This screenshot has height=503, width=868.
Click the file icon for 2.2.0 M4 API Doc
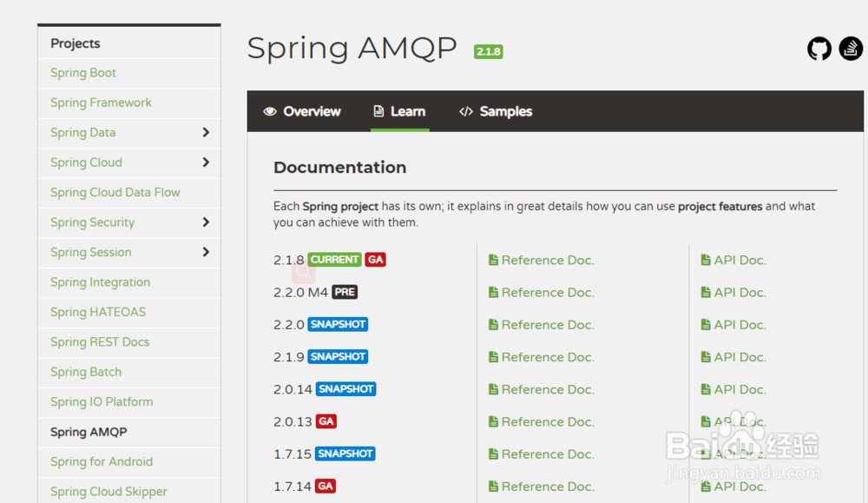pyautogui.click(x=706, y=292)
